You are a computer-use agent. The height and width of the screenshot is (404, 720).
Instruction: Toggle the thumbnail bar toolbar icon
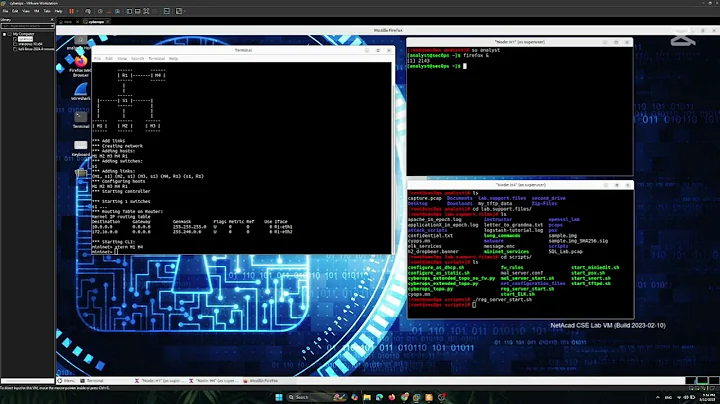click(137, 11)
